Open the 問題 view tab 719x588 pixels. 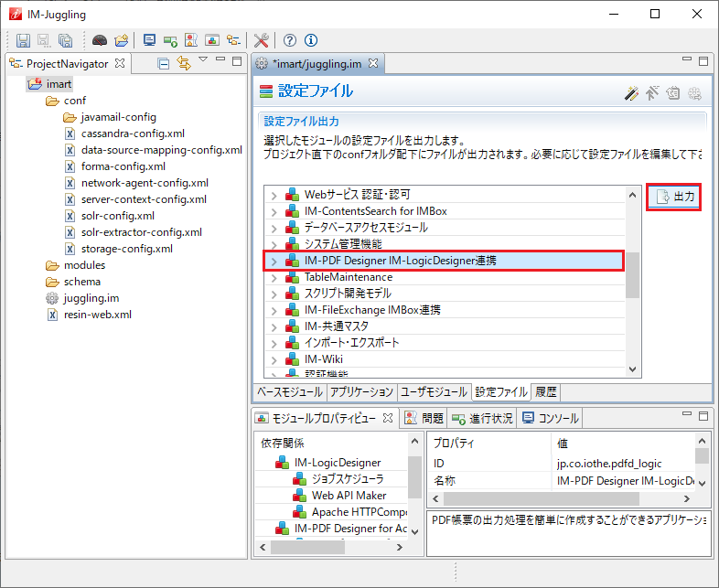[424, 418]
